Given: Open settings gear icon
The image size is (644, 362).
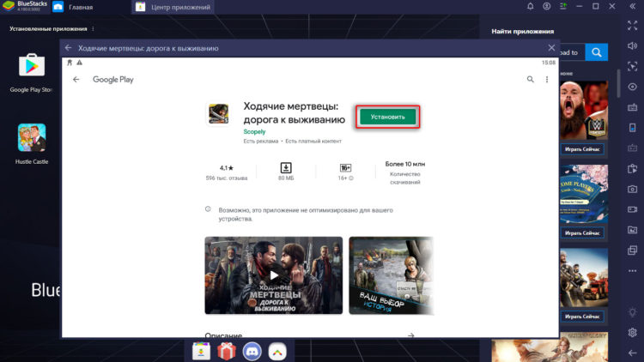Looking at the screenshot, I should pos(633,332).
